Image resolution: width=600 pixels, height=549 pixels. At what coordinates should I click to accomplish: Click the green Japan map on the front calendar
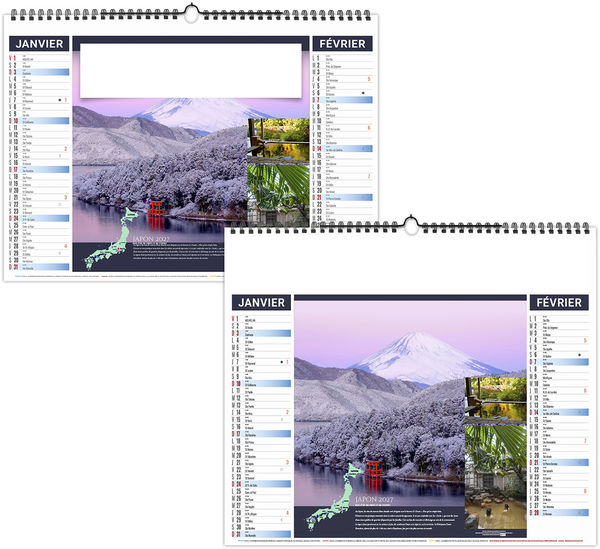tap(335, 496)
